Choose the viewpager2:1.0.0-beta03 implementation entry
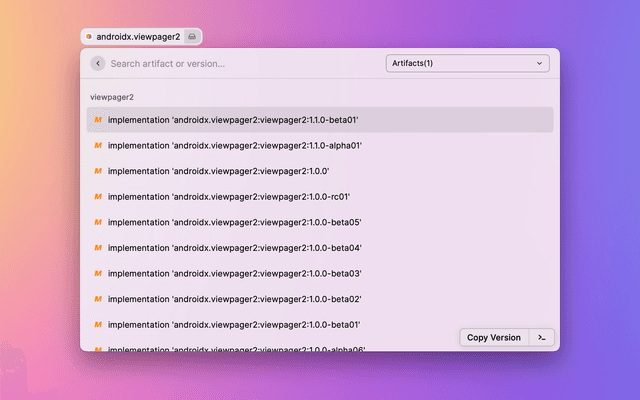This screenshot has height=400, width=640. click(235, 273)
